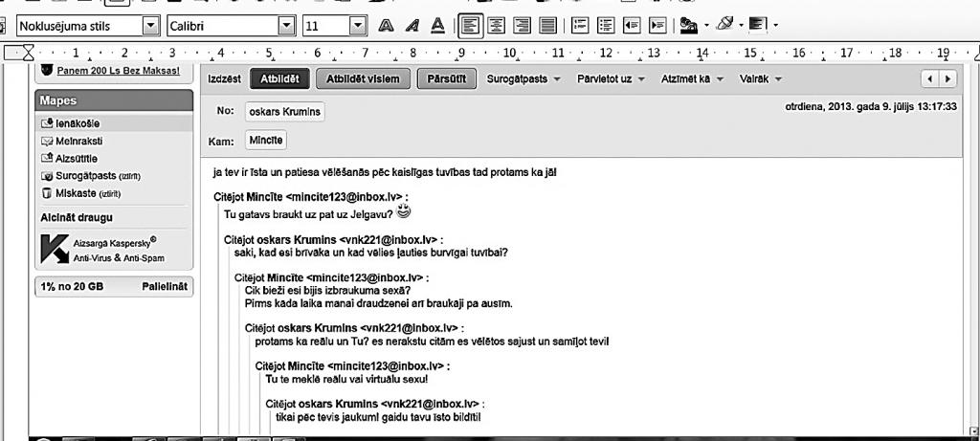Click the ruler indent marker at left
This screenshot has height=441, width=980.
pos(28,54)
